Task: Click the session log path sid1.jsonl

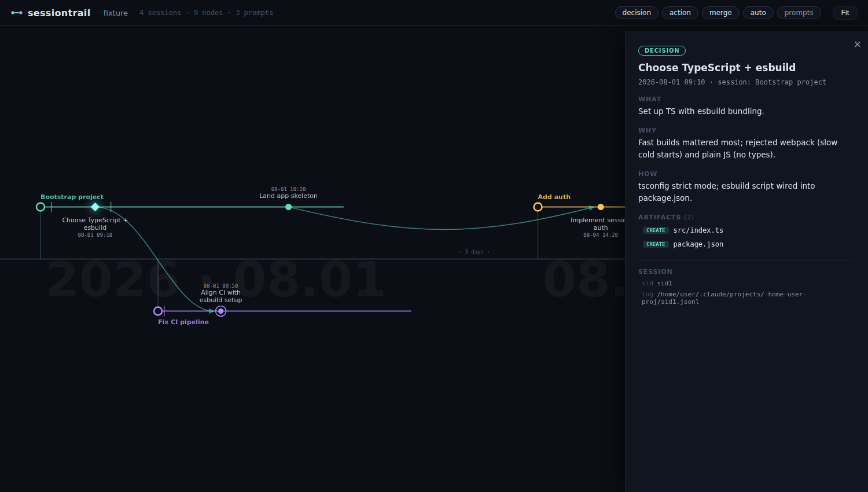Action: [x=724, y=298]
